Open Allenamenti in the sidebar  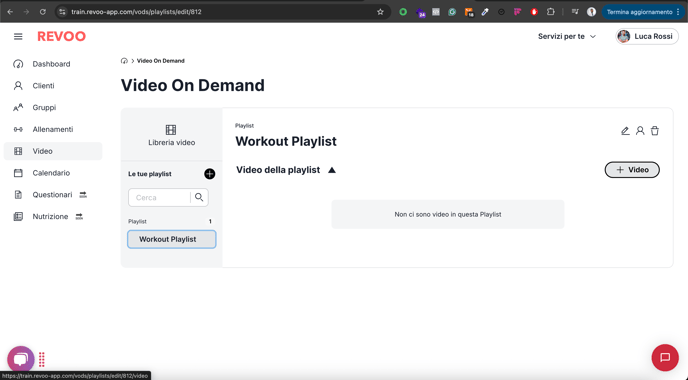(53, 129)
